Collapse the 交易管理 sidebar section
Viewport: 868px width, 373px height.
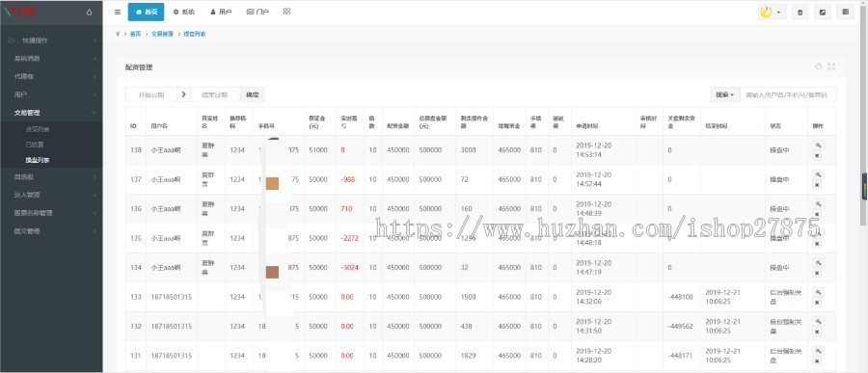[x=51, y=113]
